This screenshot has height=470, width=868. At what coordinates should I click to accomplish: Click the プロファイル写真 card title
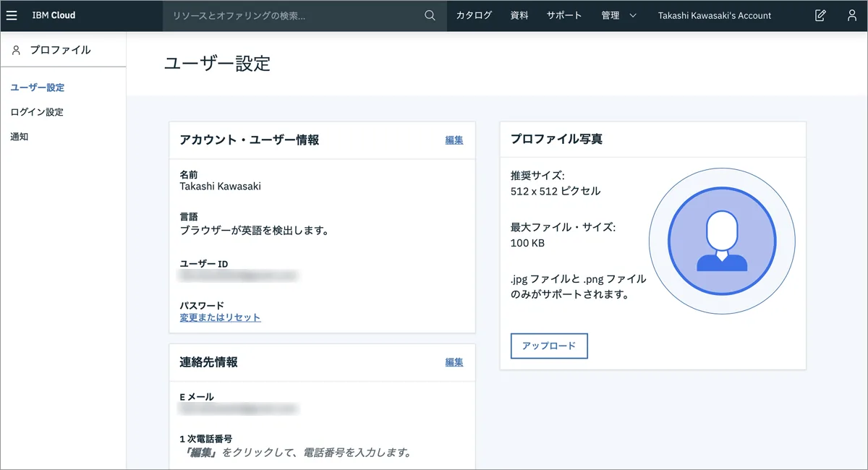pos(556,139)
